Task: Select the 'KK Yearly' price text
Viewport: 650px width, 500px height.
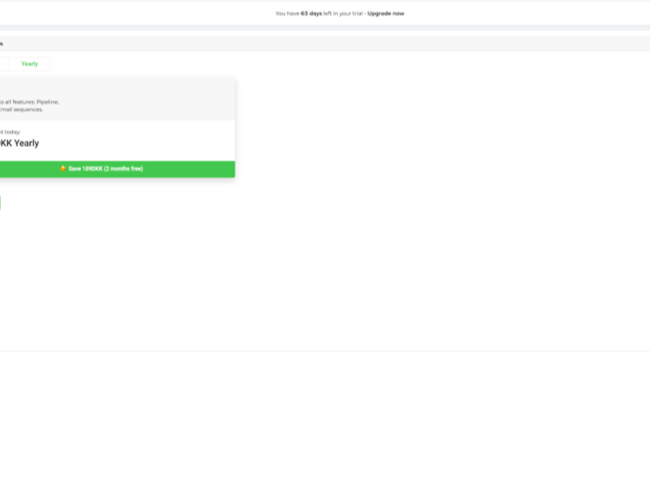Action: 19,143
